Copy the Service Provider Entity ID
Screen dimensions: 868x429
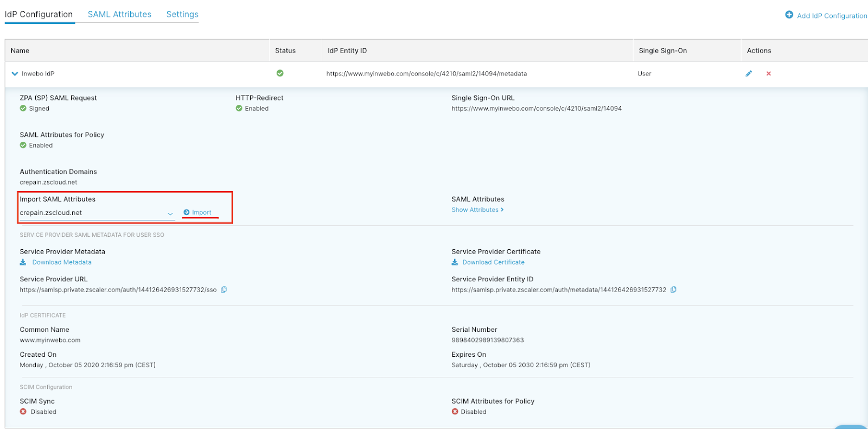tap(673, 289)
